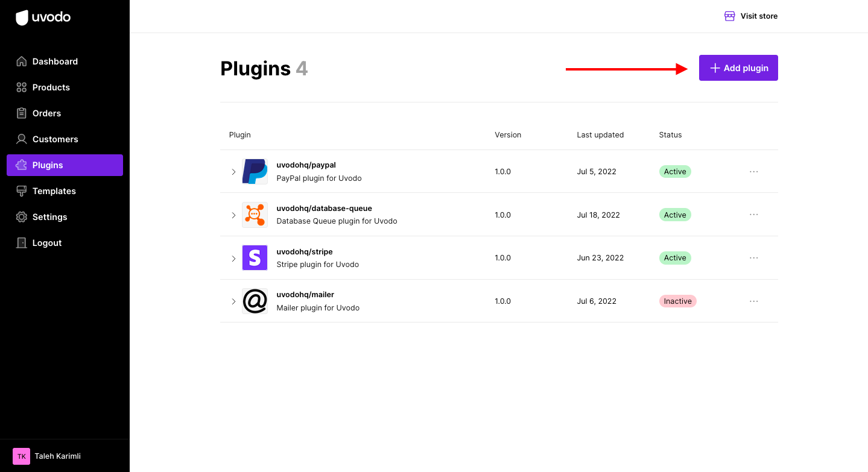Click the mailer plugin @ logo
The width and height of the screenshot is (868, 472).
coord(255,301)
